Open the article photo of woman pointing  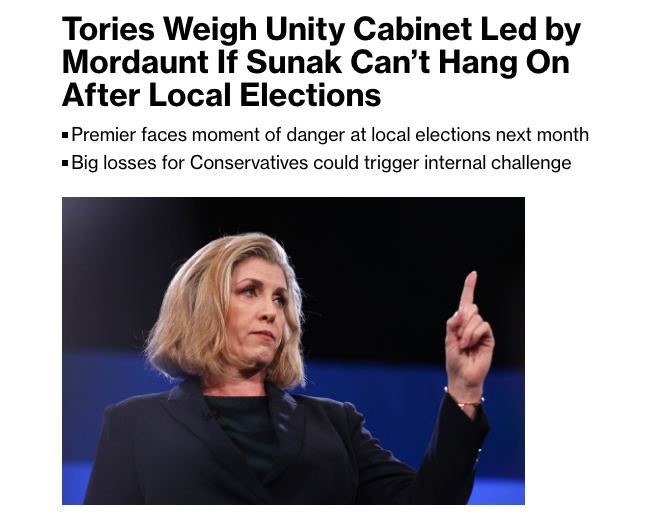pos(293,351)
